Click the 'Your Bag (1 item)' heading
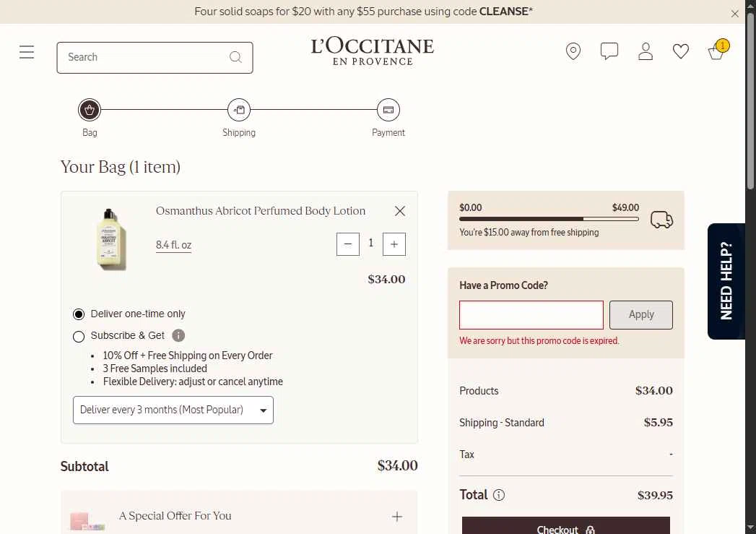 (x=121, y=167)
